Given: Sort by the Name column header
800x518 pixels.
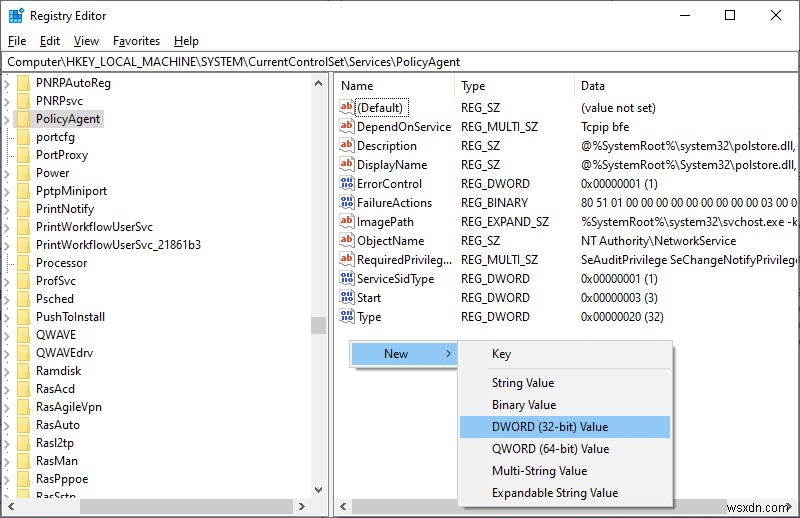Looking at the screenshot, I should [394, 86].
